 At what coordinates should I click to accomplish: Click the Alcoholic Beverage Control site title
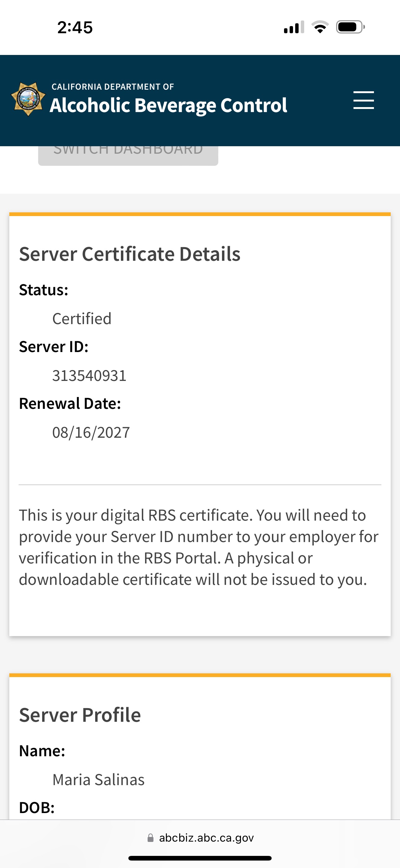tap(168, 105)
